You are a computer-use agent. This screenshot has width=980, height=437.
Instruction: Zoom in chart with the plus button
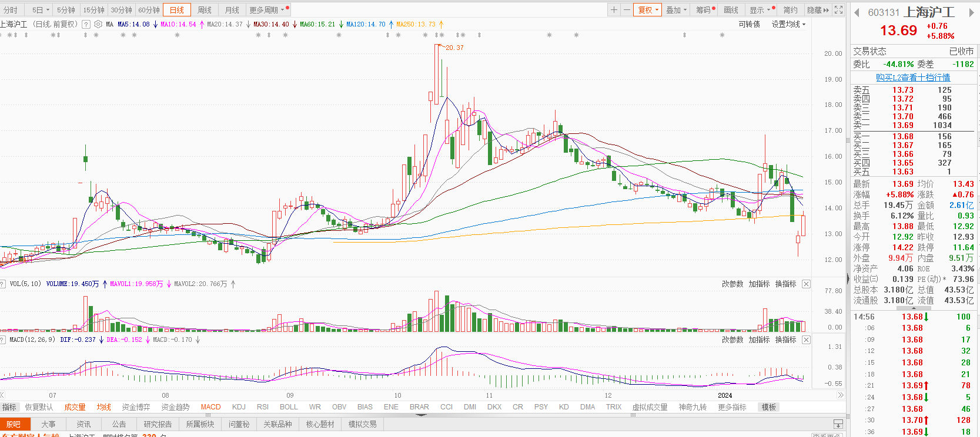point(614,10)
